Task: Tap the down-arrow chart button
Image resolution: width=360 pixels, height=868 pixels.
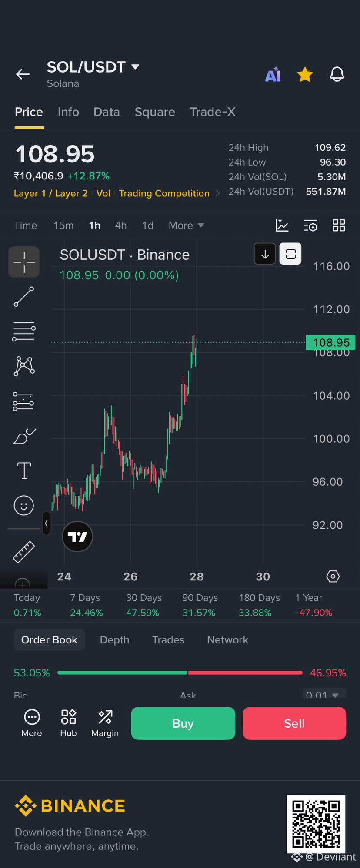Action: click(x=265, y=254)
